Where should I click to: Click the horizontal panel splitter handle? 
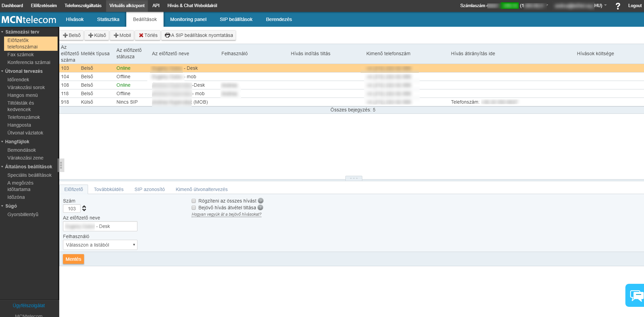point(354,178)
